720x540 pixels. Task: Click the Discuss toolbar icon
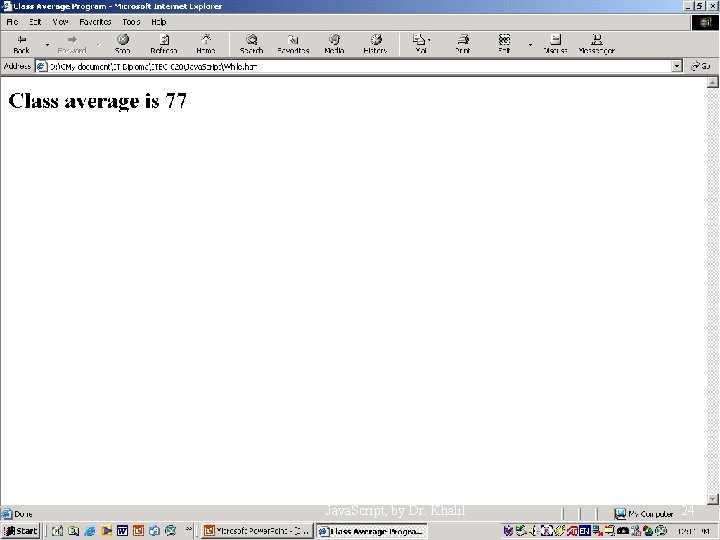[555, 45]
